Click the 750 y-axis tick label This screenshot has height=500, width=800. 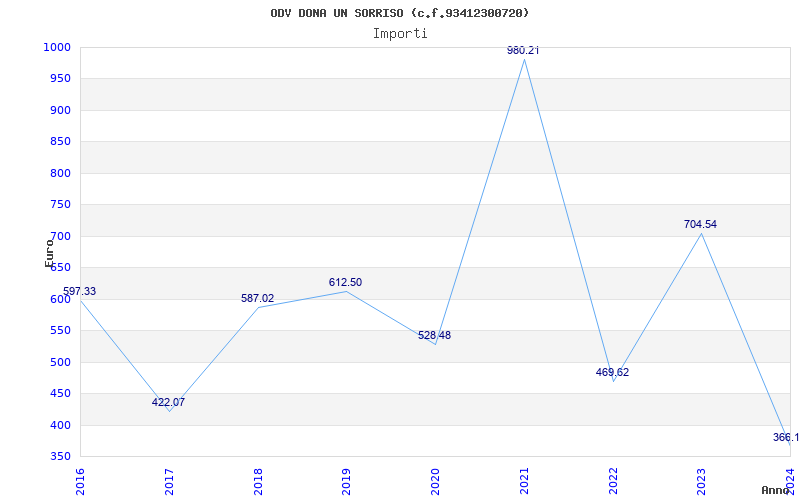pos(60,205)
